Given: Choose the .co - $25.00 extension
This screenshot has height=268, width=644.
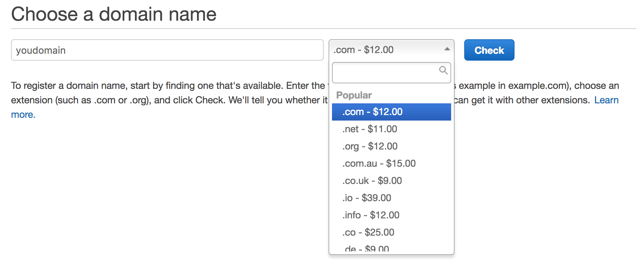Looking at the screenshot, I should (x=368, y=233).
